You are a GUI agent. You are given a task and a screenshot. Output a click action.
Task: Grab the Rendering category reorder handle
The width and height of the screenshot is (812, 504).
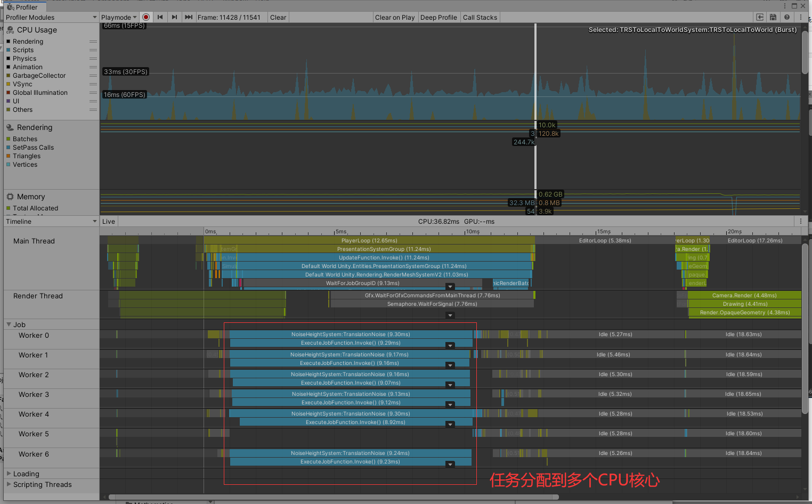[93, 42]
